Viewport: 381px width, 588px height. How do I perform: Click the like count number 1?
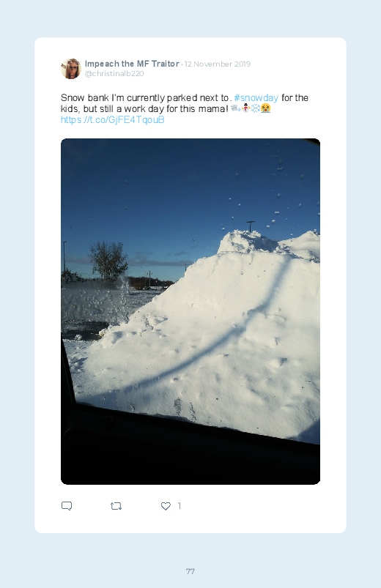(x=179, y=506)
